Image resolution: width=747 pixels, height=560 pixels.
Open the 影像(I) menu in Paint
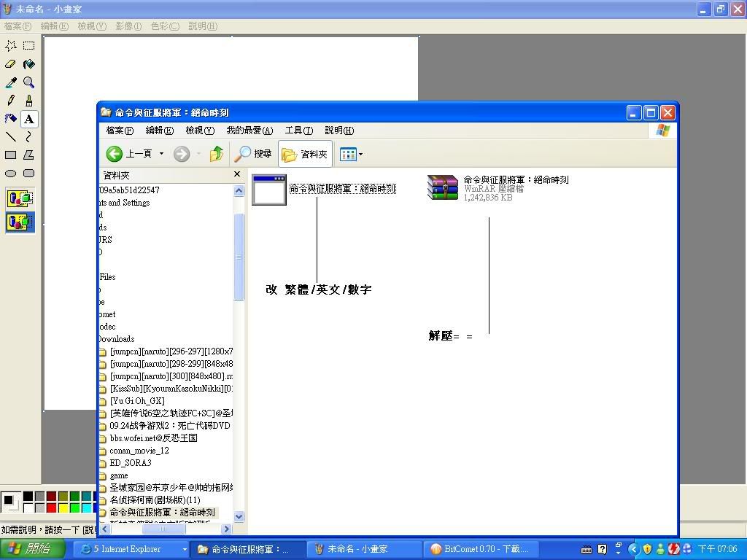(x=128, y=26)
